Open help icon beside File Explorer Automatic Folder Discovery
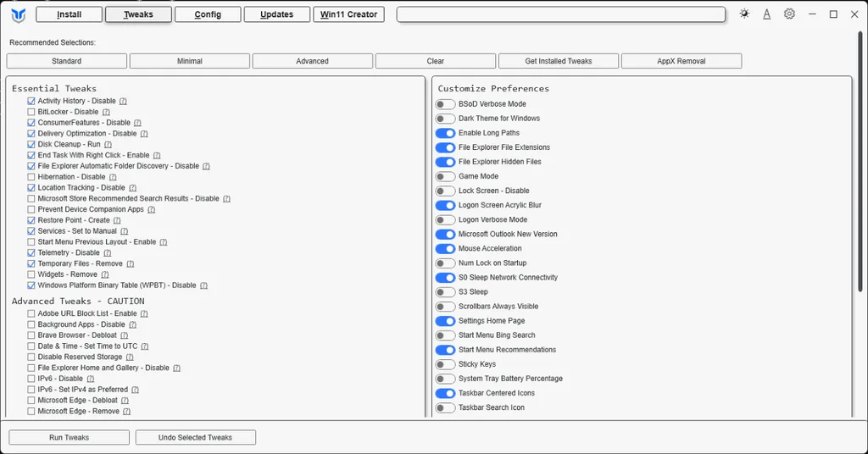This screenshot has width=868, height=454. (206, 167)
